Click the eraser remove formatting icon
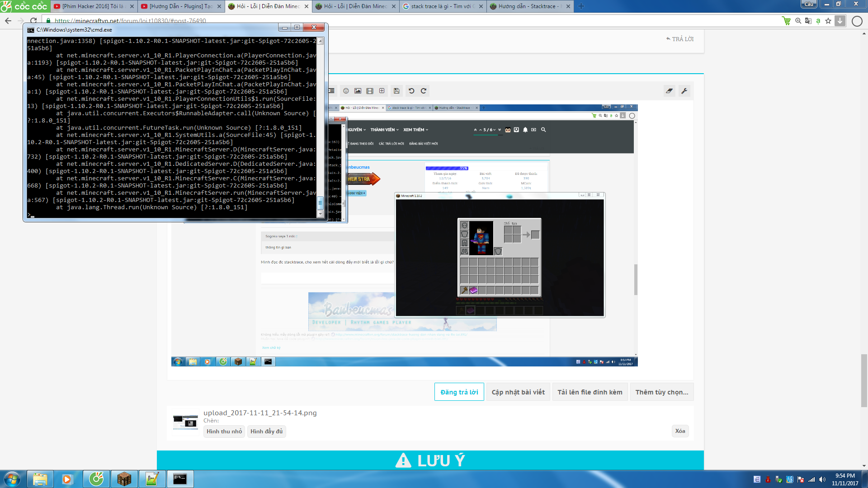The width and height of the screenshot is (868, 488). (x=669, y=91)
